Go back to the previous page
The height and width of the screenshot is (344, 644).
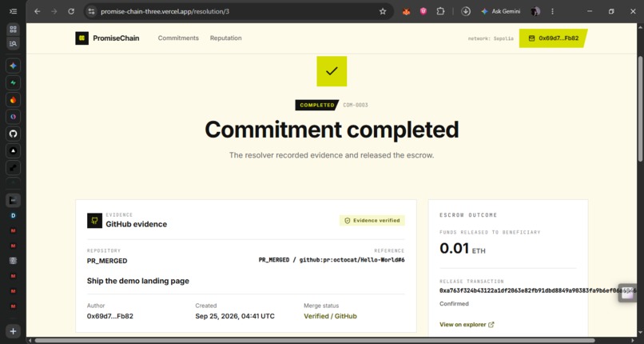tap(38, 11)
